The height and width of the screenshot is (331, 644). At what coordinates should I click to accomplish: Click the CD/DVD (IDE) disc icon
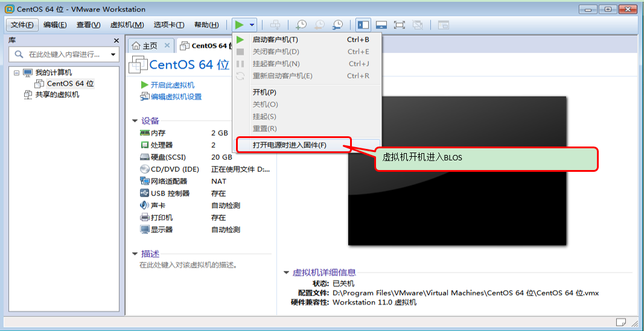click(144, 169)
